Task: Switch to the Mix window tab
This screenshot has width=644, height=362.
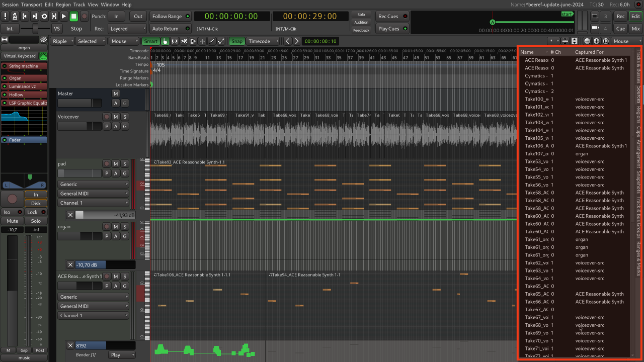Action: tap(636, 29)
